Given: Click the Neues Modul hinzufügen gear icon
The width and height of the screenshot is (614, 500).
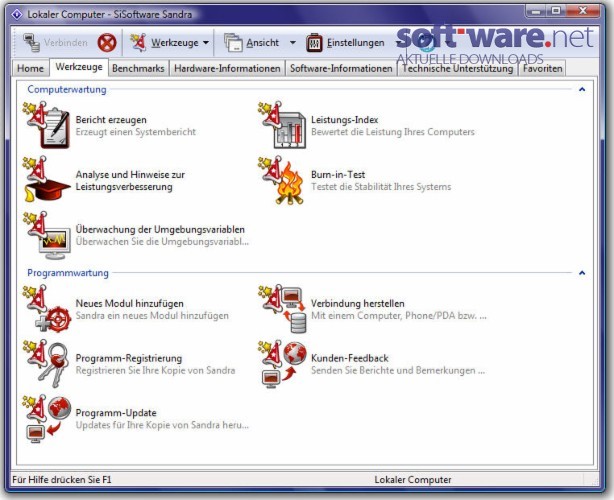Looking at the screenshot, I should pos(48,309).
